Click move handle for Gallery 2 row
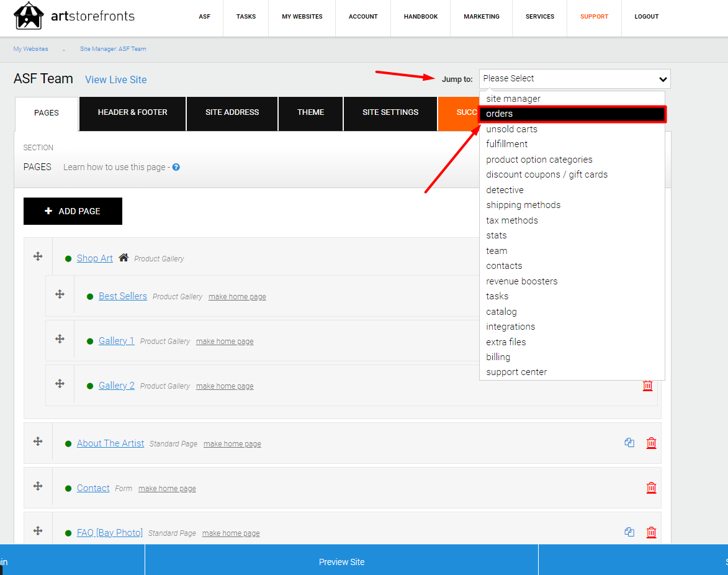 point(60,384)
